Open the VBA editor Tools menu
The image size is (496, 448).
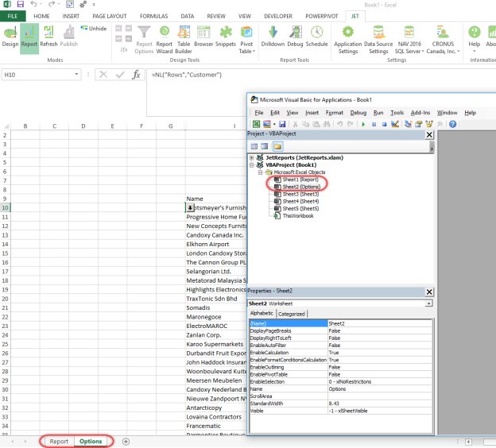[397, 113]
